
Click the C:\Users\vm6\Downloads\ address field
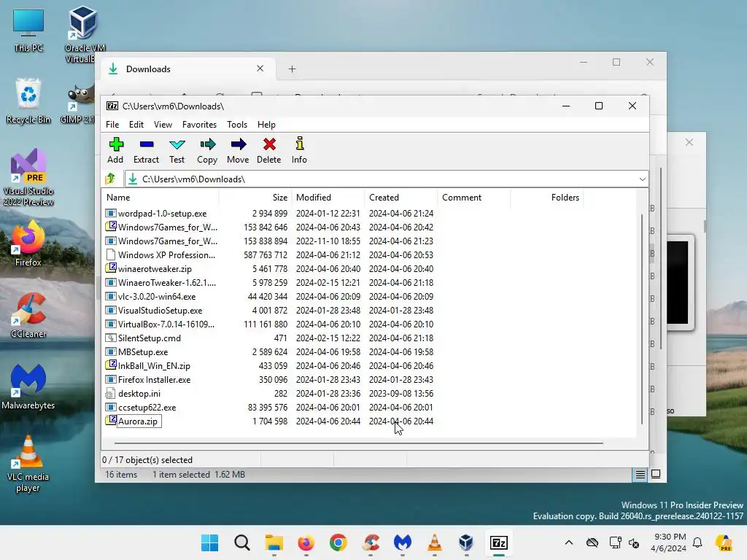[381, 179]
